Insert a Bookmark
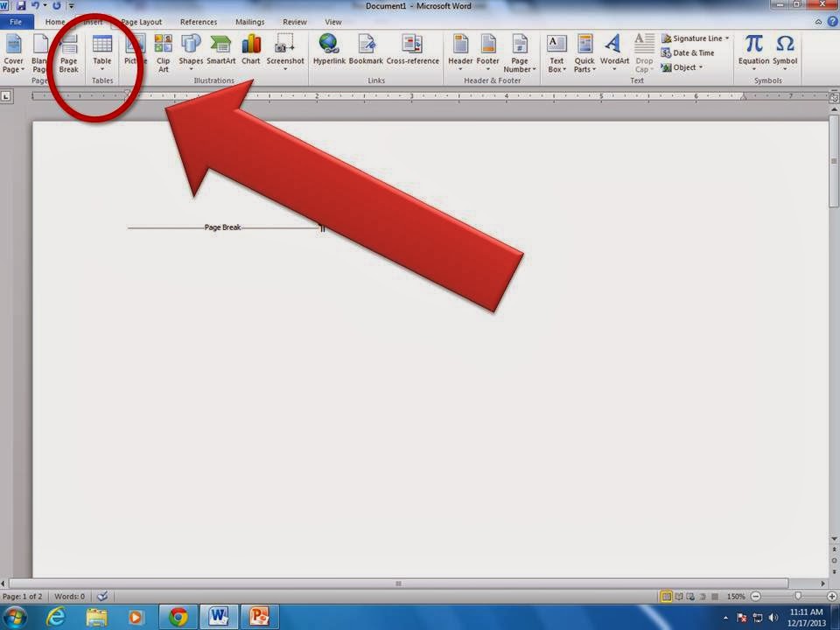Viewport: 840px width, 630px height. (x=367, y=51)
